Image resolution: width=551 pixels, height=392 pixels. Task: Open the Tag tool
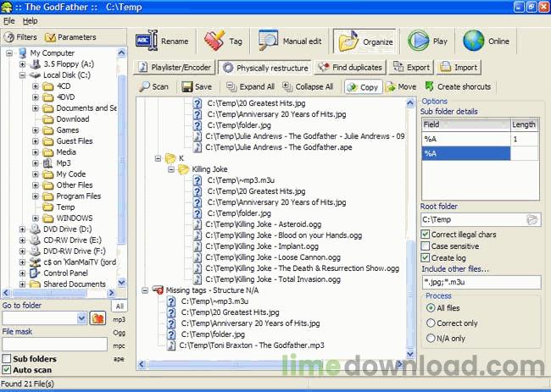coord(225,41)
